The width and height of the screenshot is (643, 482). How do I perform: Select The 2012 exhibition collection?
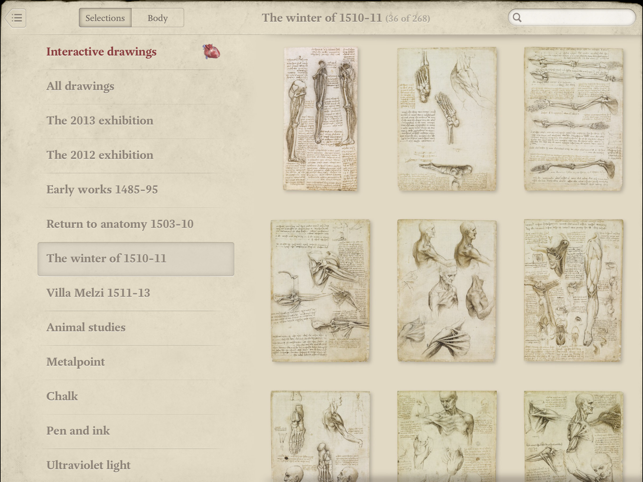[x=99, y=155]
